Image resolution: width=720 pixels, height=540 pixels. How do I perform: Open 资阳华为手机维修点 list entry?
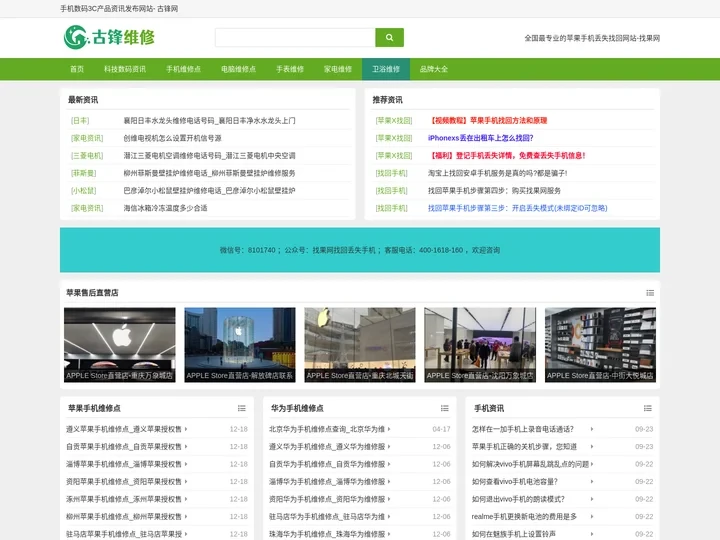327,499
